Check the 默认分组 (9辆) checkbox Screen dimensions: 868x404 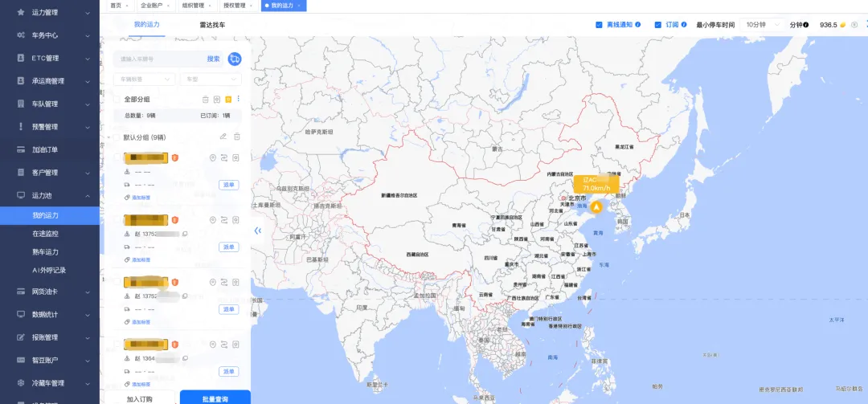coord(117,137)
